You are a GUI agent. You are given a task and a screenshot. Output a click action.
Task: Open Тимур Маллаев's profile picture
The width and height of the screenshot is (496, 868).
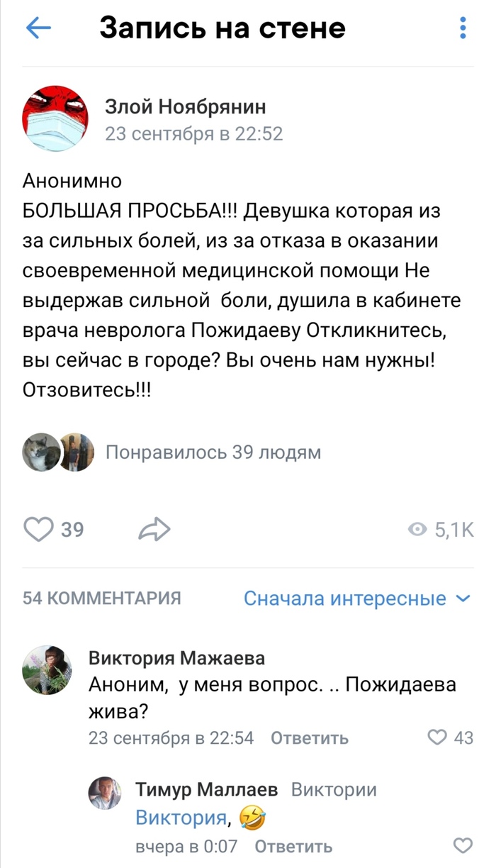(105, 792)
